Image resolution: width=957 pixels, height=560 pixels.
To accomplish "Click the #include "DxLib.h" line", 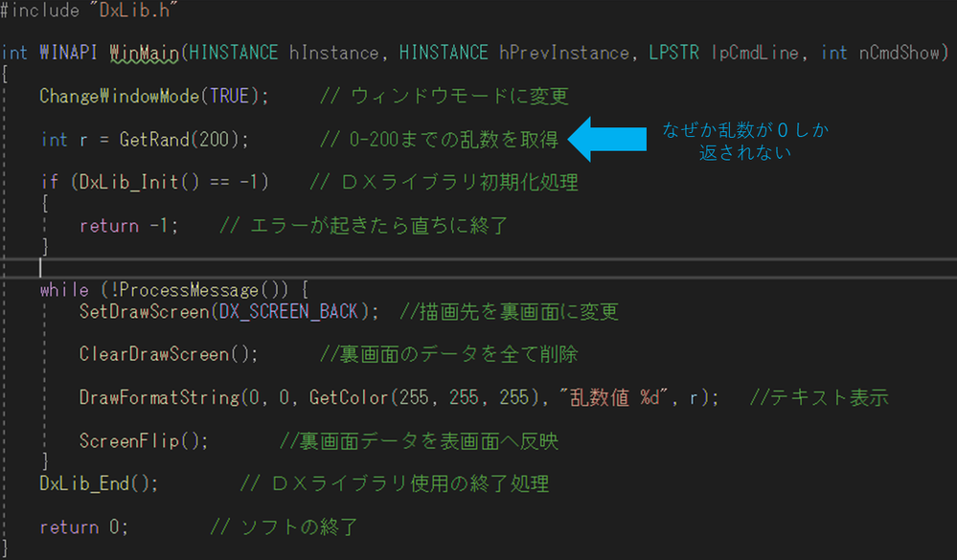I will click(x=89, y=10).
